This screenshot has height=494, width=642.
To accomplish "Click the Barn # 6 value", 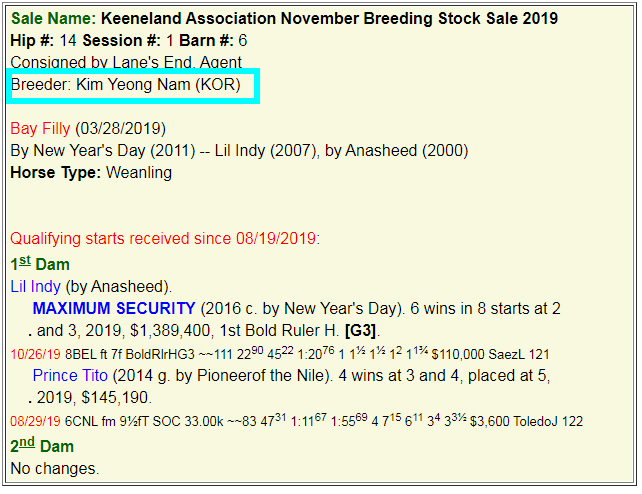I will [242, 40].
